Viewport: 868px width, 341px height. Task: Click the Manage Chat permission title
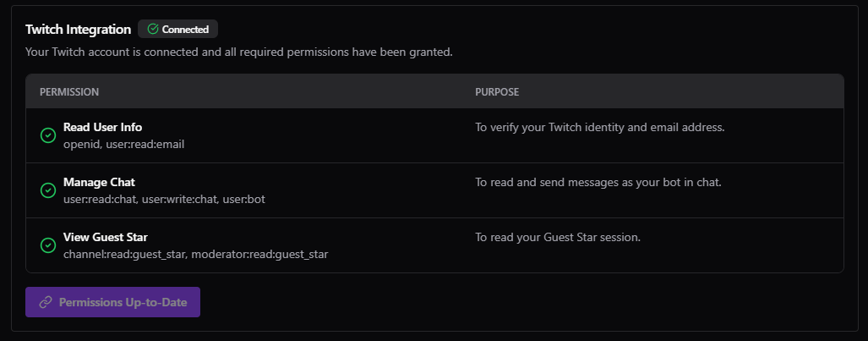point(99,182)
